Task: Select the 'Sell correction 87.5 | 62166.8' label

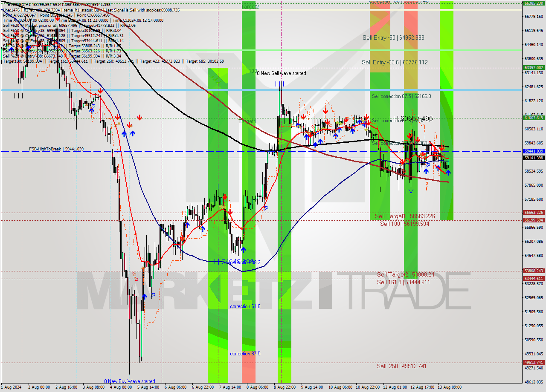Action: click(x=401, y=96)
